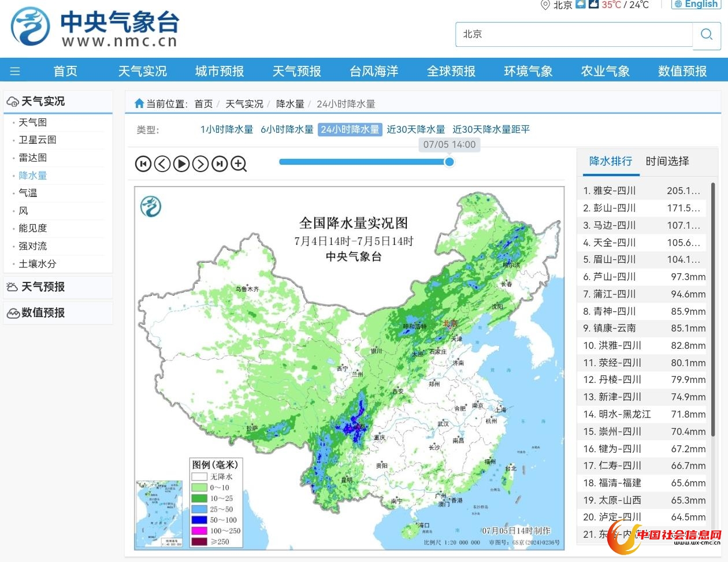Viewport: 728px width, 562px height.
Task: Jump to first frame of animation
Action: (x=143, y=164)
